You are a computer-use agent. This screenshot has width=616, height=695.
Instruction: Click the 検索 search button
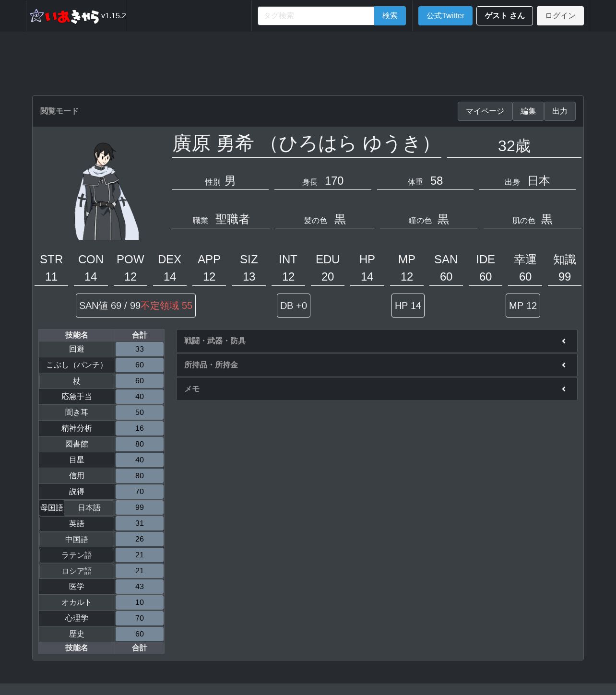(x=390, y=16)
